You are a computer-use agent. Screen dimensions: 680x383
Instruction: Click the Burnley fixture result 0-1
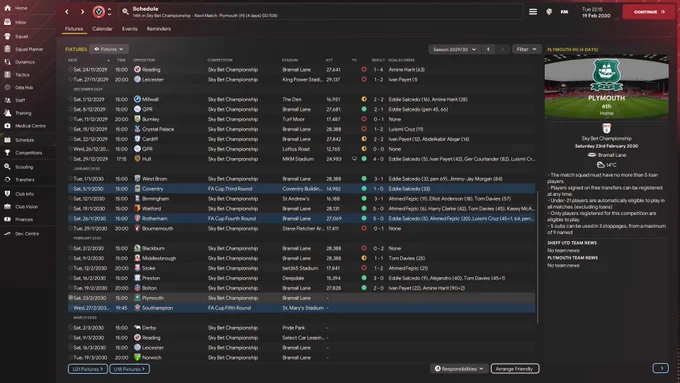(378, 119)
